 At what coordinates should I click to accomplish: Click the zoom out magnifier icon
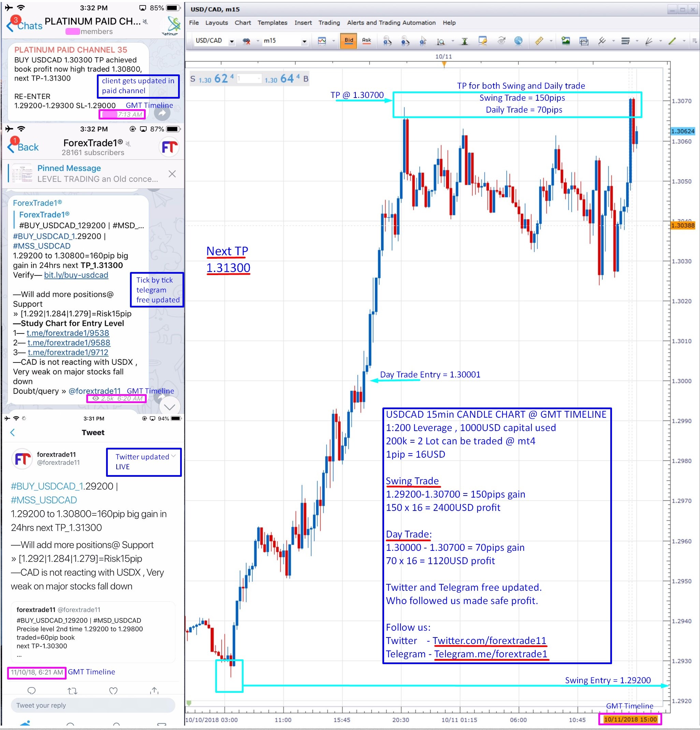click(x=405, y=41)
